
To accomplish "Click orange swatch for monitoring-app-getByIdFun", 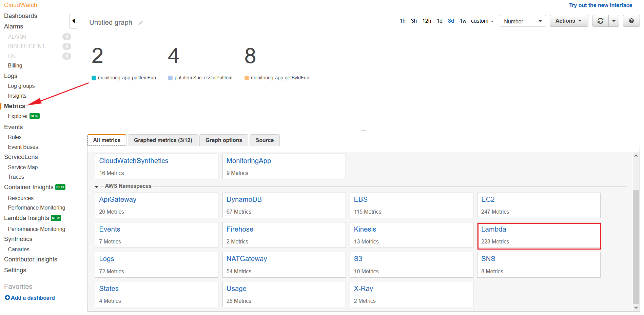I will [247, 78].
